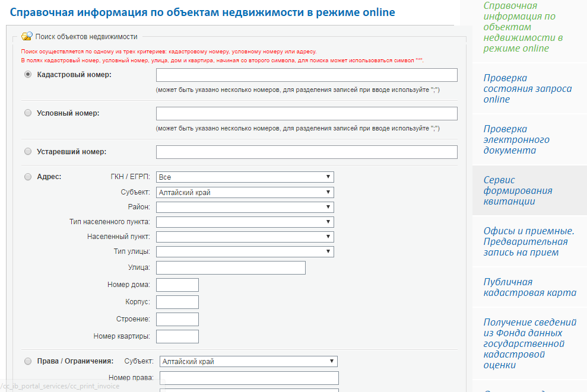Select the Права / Ограничения radio button

click(28, 361)
